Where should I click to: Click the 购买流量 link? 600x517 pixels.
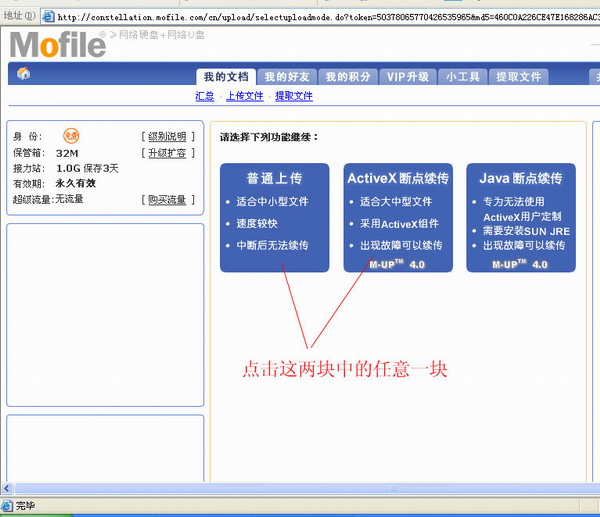coord(167,200)
